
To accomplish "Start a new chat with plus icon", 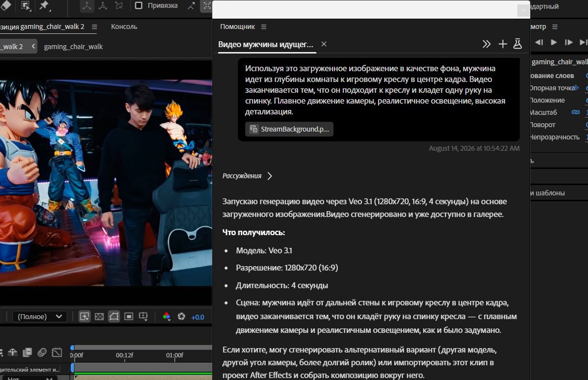I will [x=503, y=44].
